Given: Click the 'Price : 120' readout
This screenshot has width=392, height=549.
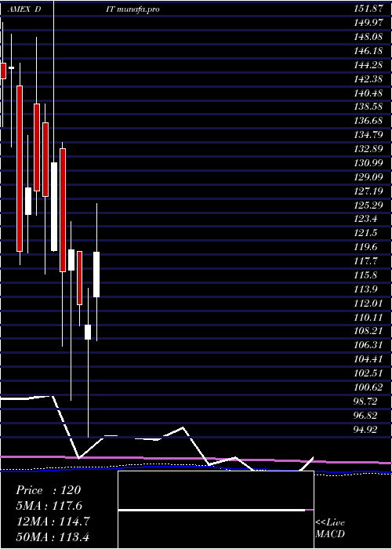Looking at the screenshot, I should pyautogui.click(x=48, y=490).
